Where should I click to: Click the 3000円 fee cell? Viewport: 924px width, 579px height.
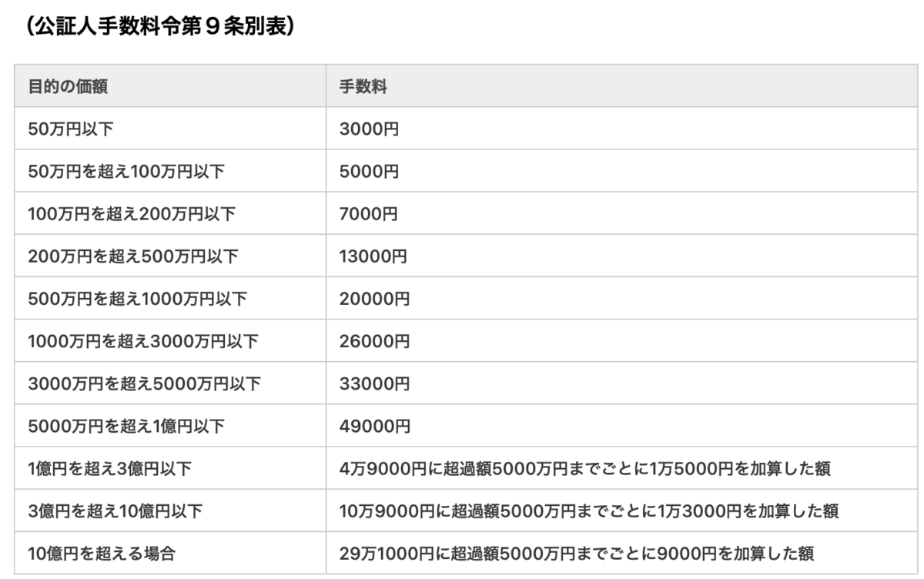point(369,129)
